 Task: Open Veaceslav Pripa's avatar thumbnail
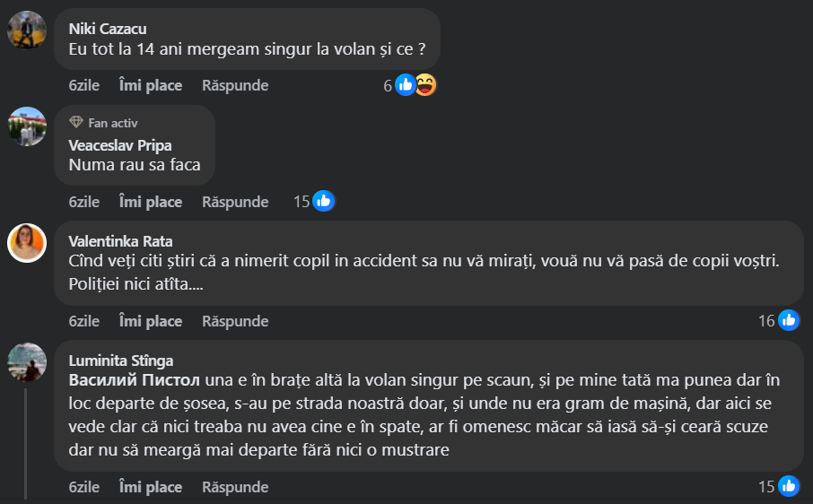[27, 126]
